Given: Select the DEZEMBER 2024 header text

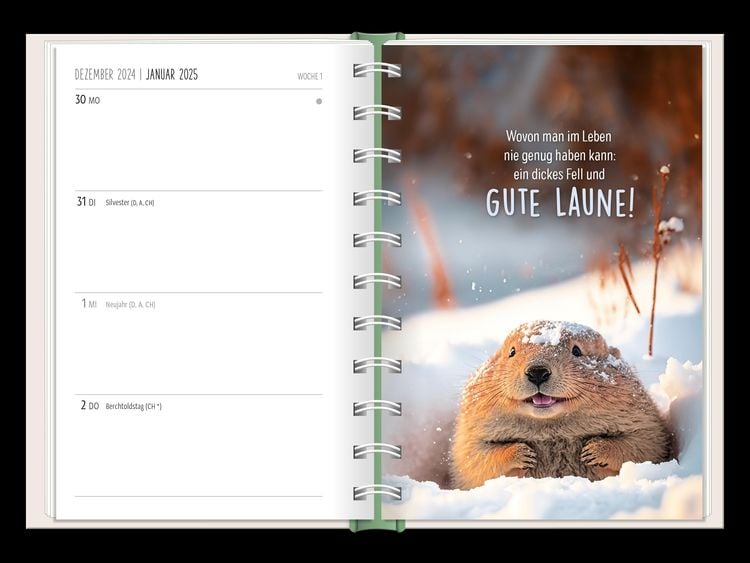Looking at the screenshot, I should click(104, 75).
